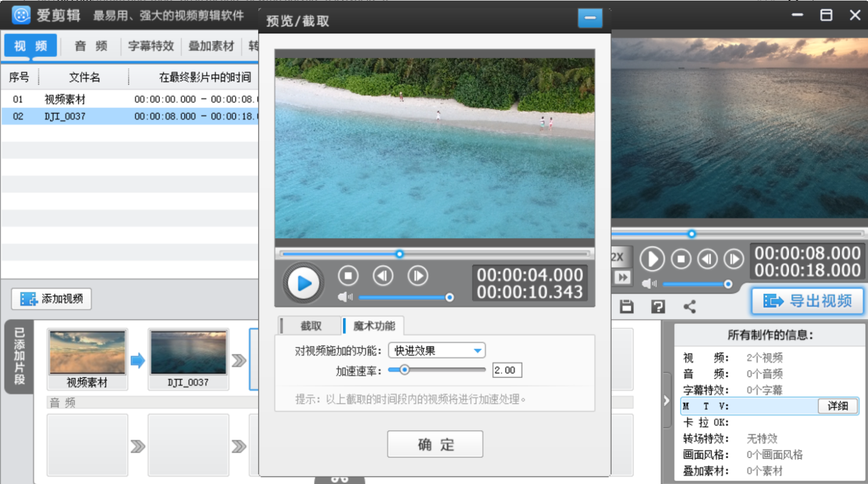Adjust the preview dialog volume slider

pyautogui.click(x=404, y=298)
